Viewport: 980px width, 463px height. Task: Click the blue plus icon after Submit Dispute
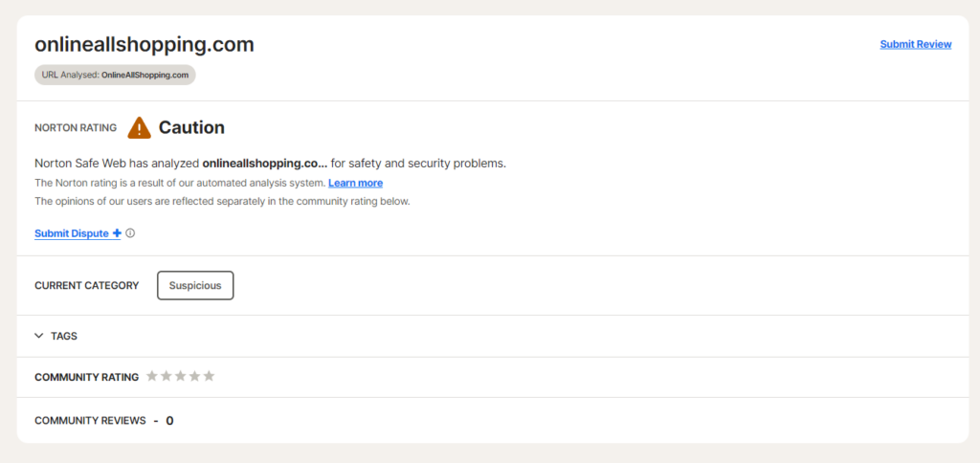117,233
